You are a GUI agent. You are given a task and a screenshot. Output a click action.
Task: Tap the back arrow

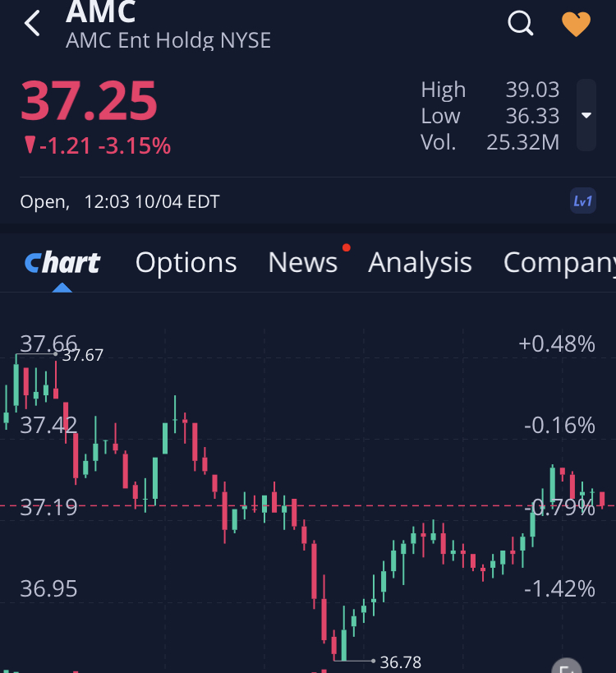[32, 24]
